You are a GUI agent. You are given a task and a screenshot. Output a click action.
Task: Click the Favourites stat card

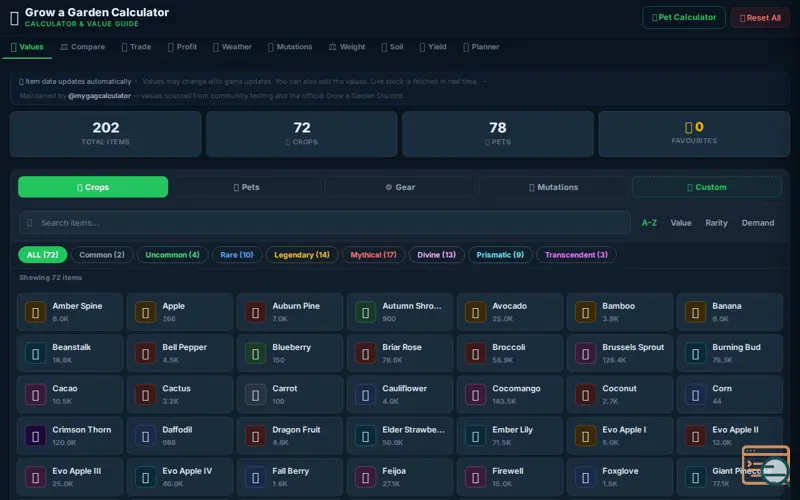click(x=694, y=134)
